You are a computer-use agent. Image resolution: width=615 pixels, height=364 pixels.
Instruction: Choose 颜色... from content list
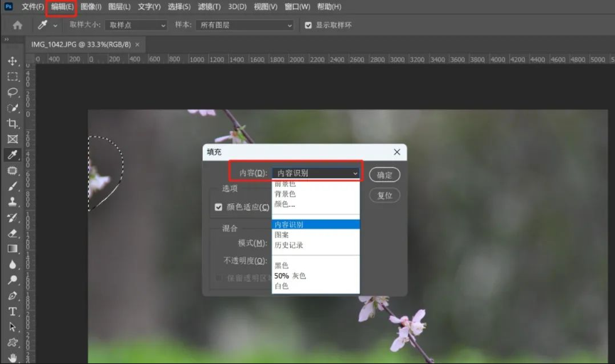(316, 204)
